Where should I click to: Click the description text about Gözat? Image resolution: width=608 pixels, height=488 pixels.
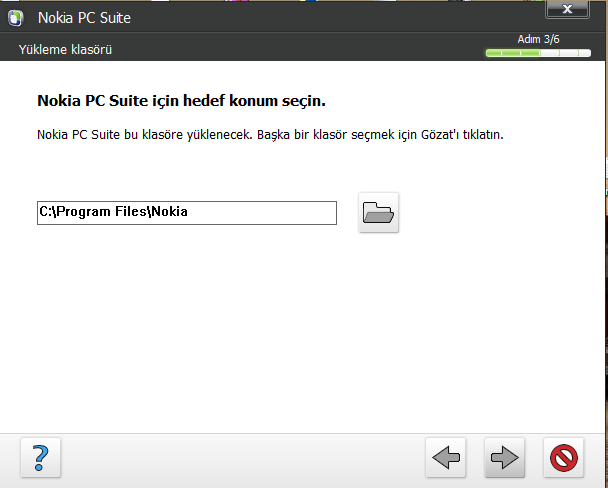point(270,135)
